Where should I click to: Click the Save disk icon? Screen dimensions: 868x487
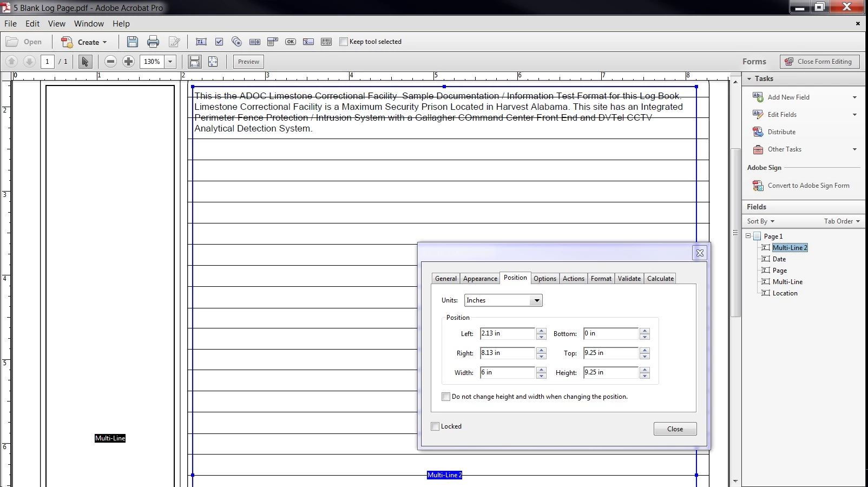click(x=132, y=42)
